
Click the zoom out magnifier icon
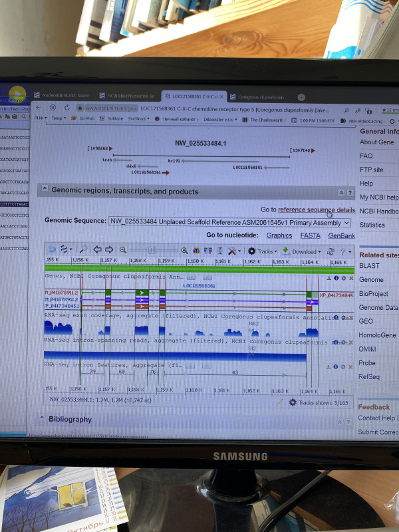click(123, 251)
